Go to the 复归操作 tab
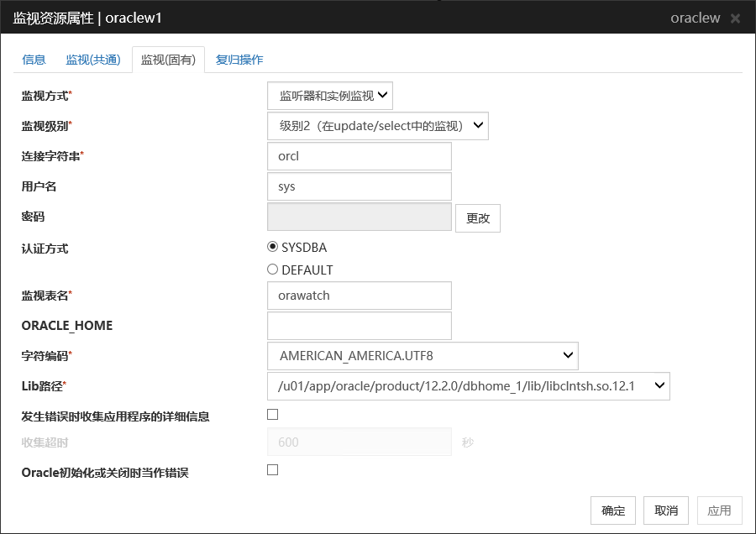Image resolution: width=756 pixels, height=534 pixels. (239, 60)
